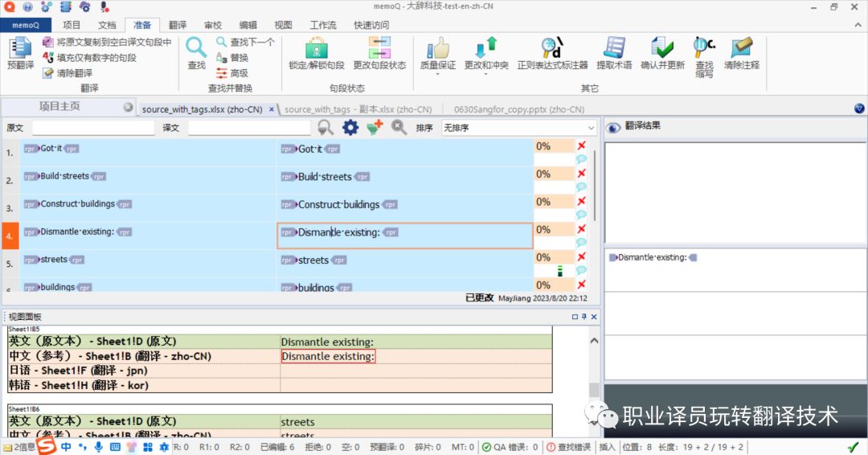
Task: Click the target (译文) filter field
Action: (249, 128)
